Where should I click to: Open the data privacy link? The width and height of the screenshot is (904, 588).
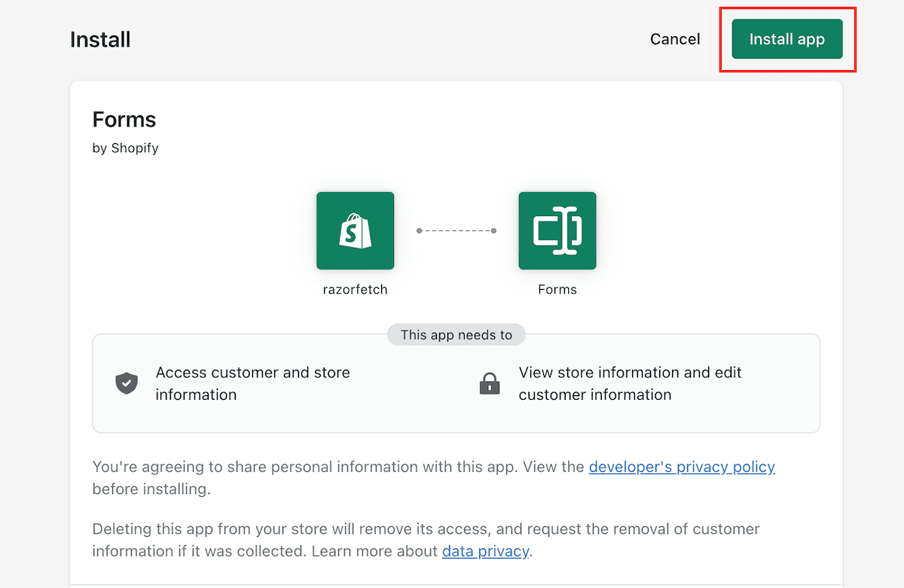[485, 551]
